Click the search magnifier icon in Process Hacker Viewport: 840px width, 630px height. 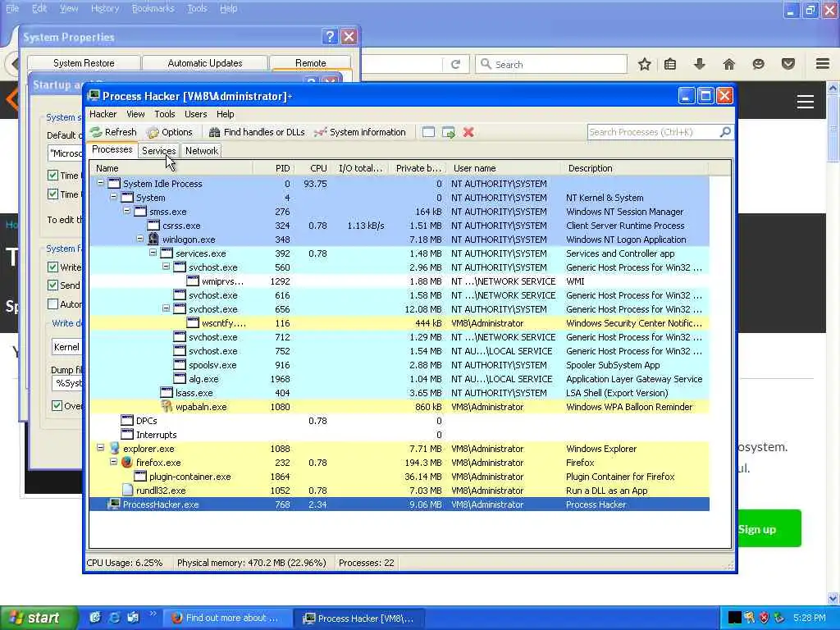click(x=725, y=132)
